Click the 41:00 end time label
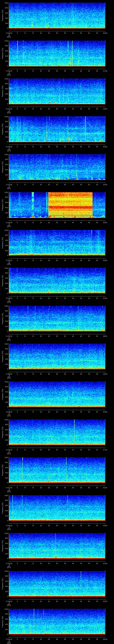 (x=105, y=450)
